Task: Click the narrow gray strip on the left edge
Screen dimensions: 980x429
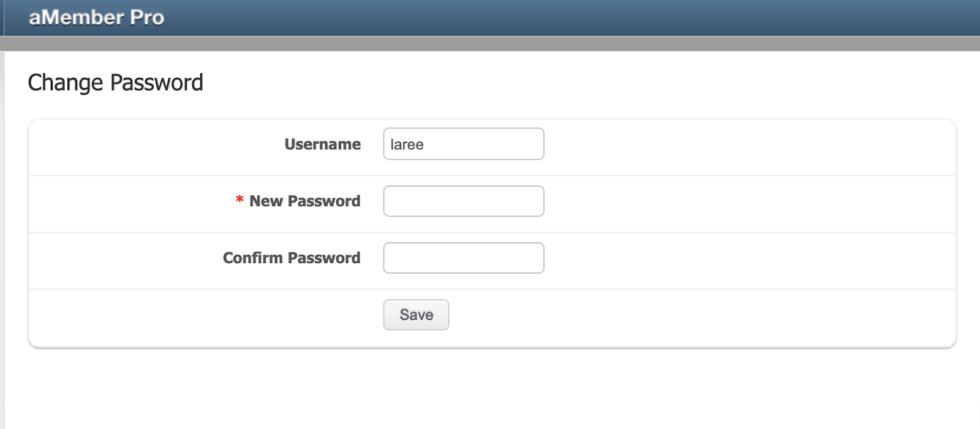Action: point(2,245)
